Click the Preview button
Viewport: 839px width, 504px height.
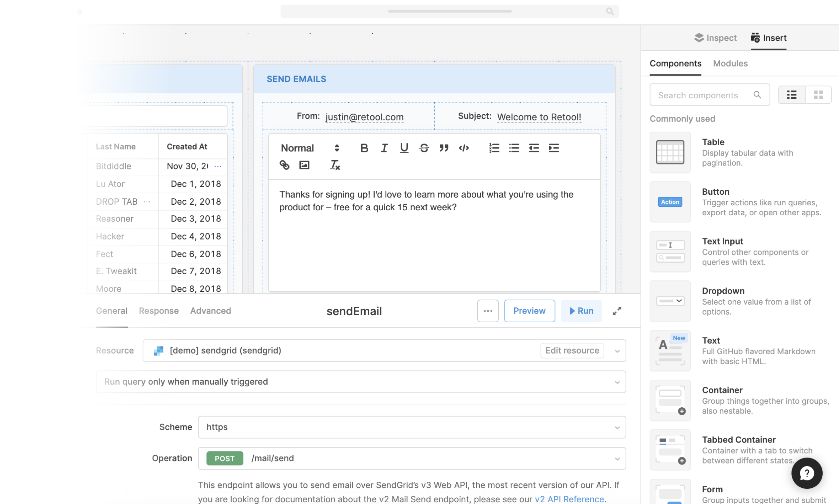pos(529,311)
